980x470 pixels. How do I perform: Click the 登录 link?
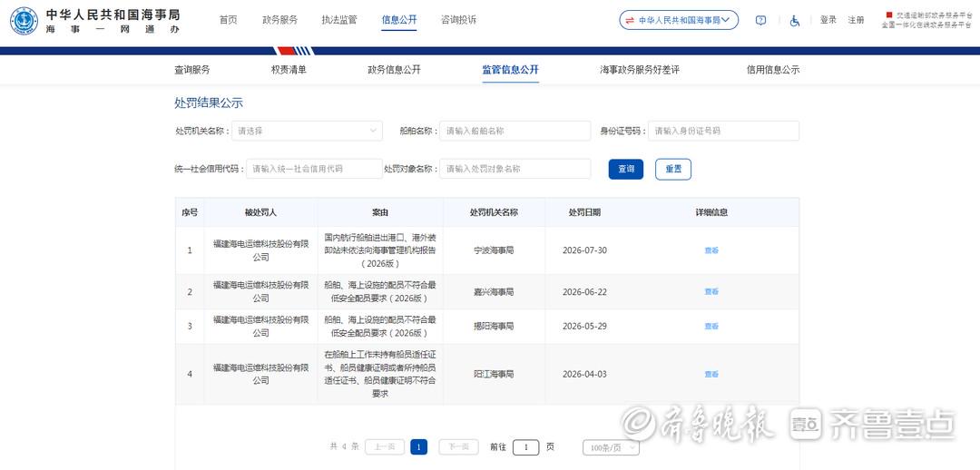click(828, 20)
